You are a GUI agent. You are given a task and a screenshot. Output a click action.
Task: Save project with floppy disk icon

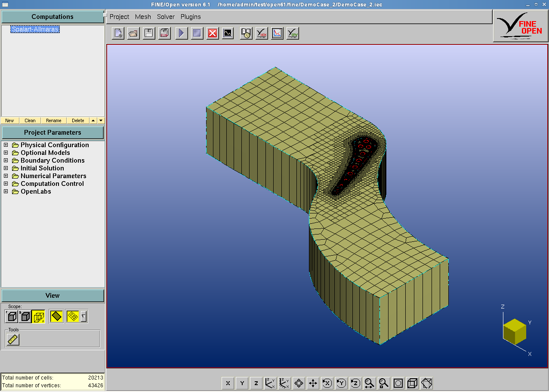[149, 33]
